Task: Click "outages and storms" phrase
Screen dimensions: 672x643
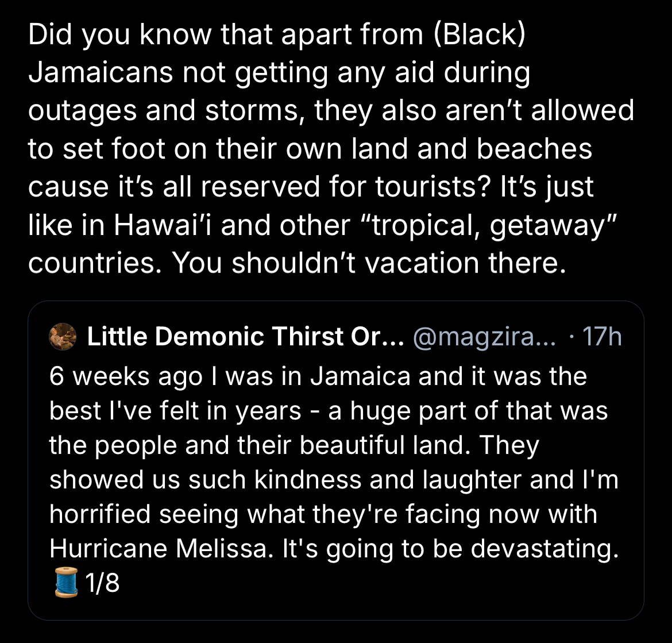Action: (x=163, y=111)
